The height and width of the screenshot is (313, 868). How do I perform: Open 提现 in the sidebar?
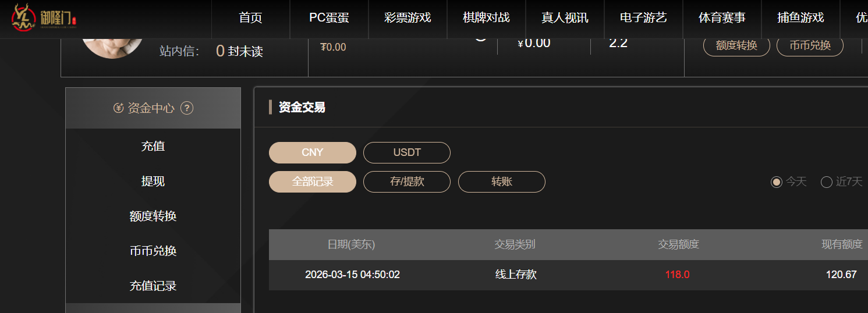coord(153,181)
